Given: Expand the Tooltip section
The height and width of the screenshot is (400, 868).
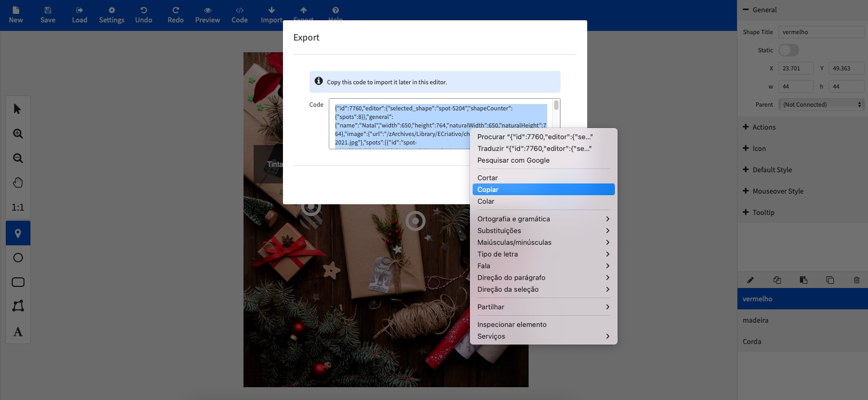Looking at the screenshot, I should click(802, 212).
